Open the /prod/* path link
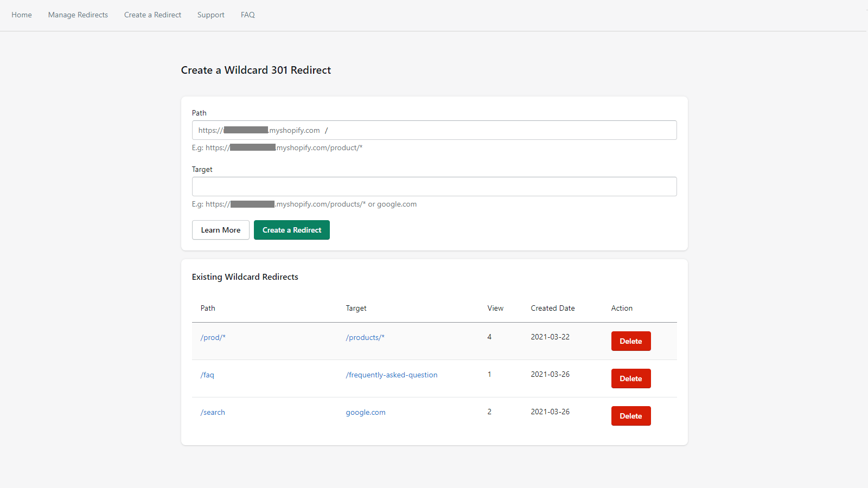The height and width of the screenshot is (488, 868). pos(213,337)
